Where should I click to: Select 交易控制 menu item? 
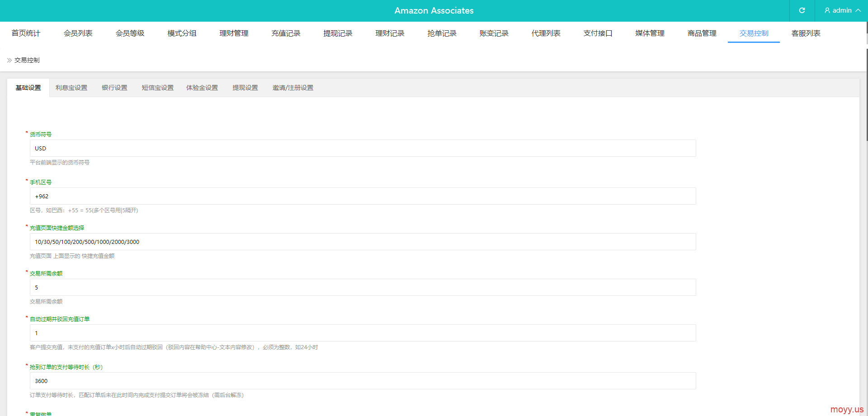coord(754,33)
